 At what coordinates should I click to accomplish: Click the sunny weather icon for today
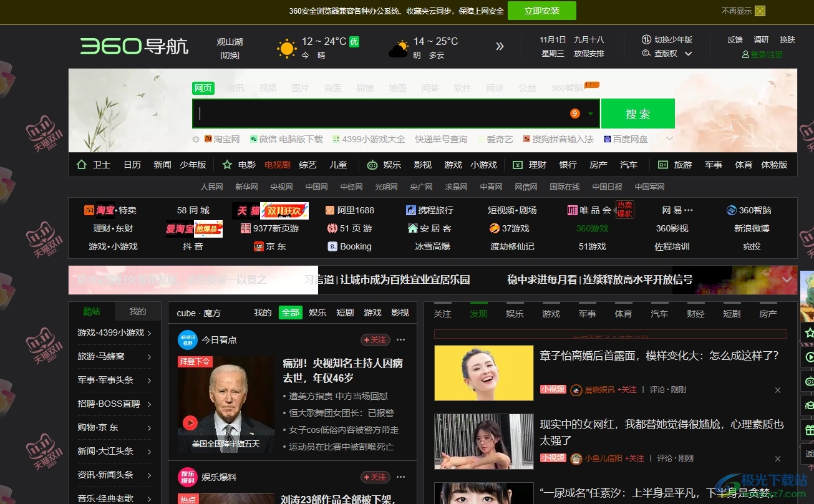pyautogui.click(x=287, y=48)
